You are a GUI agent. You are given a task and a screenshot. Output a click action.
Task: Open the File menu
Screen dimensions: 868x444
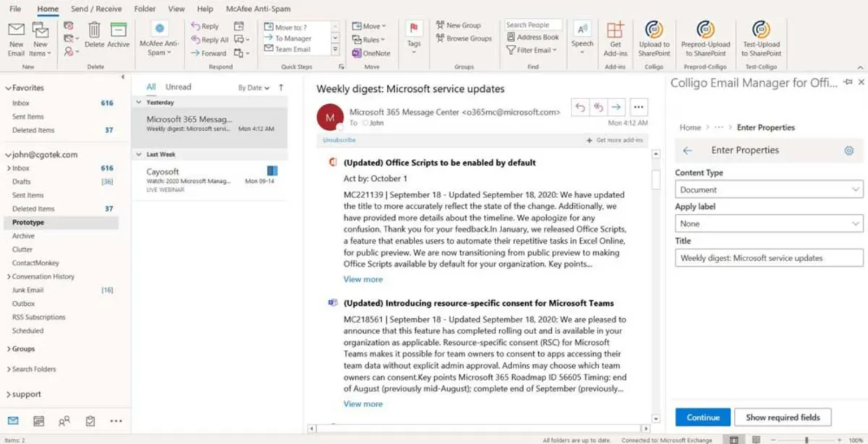point(14,9)
